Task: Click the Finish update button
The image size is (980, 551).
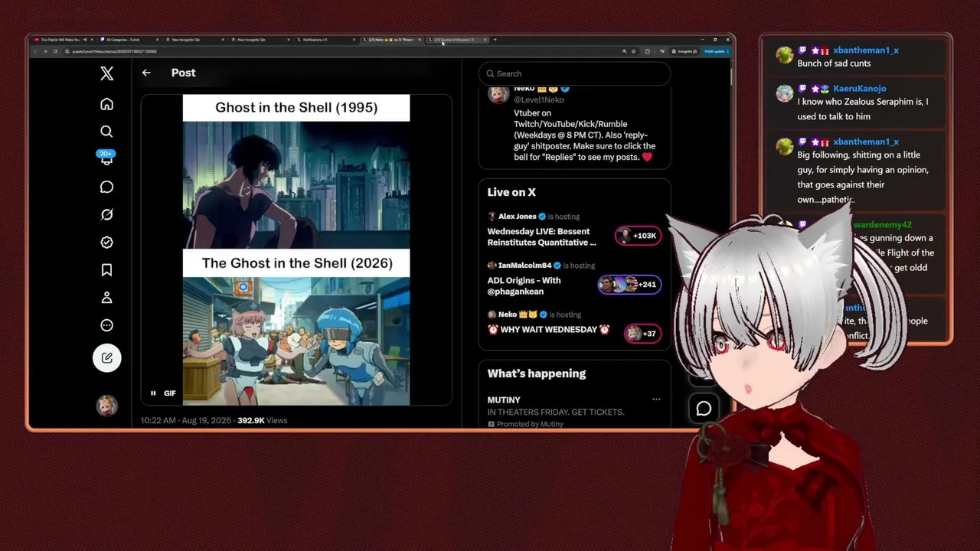Action: [715, 51]
